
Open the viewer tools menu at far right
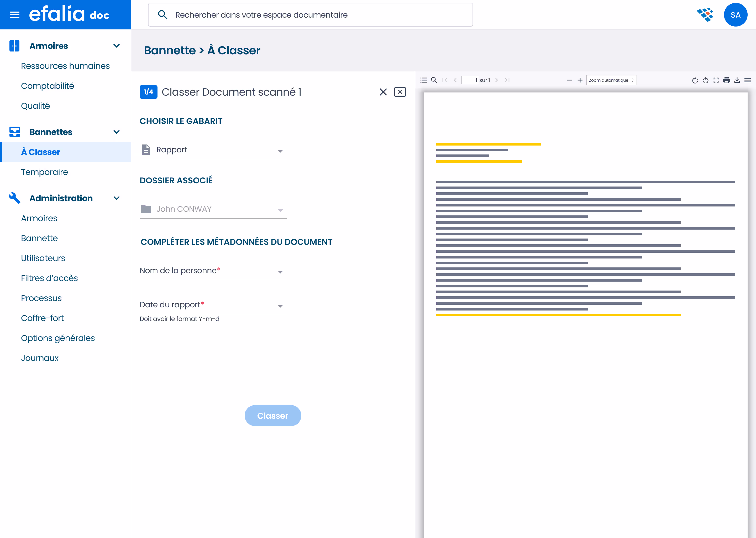coord(747,80)
